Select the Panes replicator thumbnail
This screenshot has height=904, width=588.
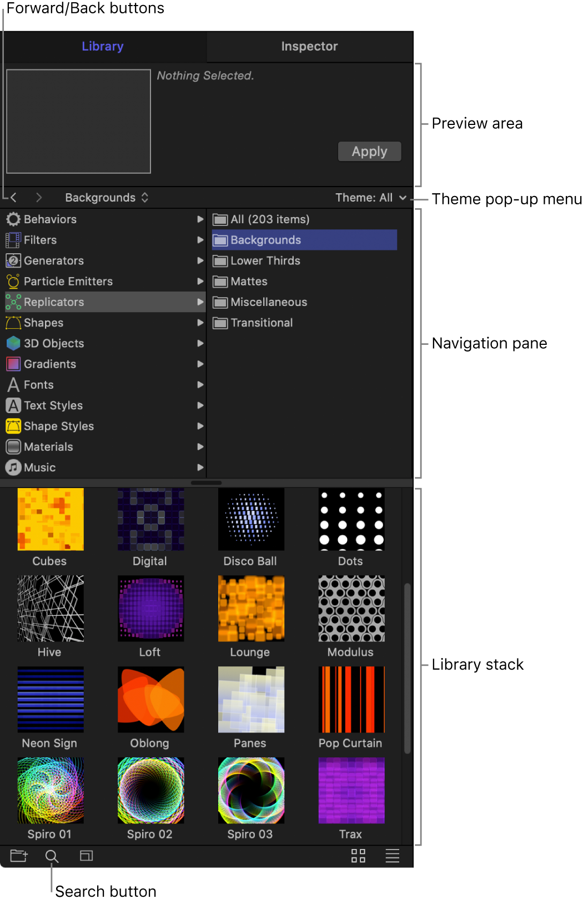(x=251, y=700)
